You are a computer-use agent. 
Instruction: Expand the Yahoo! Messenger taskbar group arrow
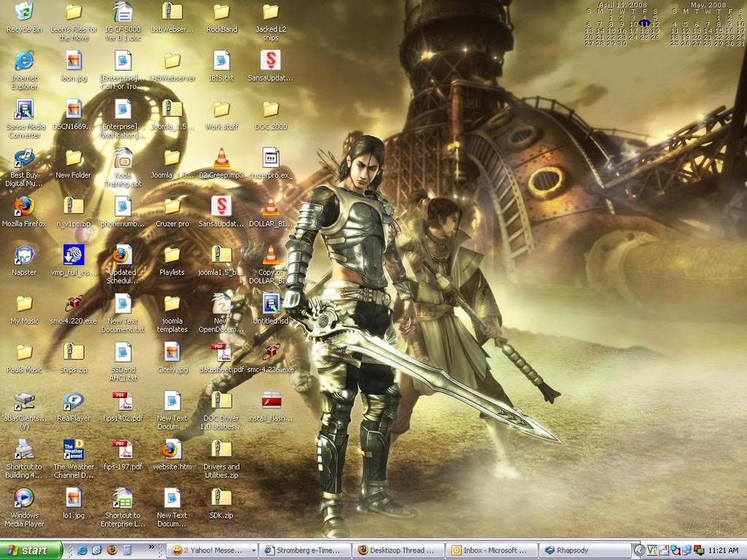click(x=254, y=551)
